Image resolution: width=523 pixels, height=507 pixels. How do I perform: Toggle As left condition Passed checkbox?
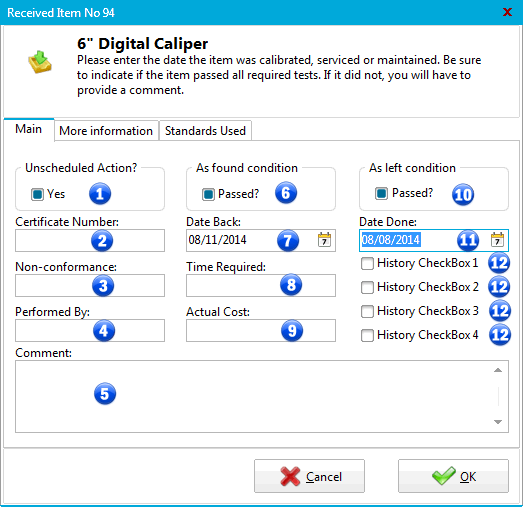pyautogui.click(x=381, y=193)
